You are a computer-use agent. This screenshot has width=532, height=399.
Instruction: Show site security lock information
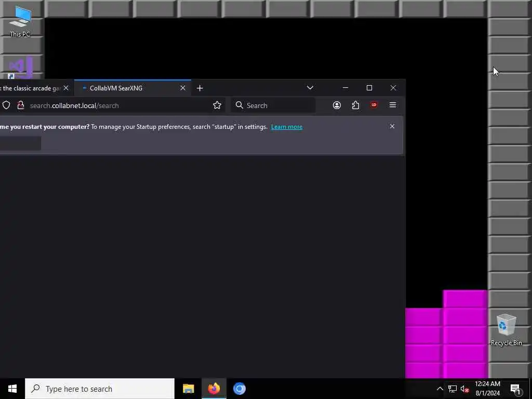coord(21,105)
